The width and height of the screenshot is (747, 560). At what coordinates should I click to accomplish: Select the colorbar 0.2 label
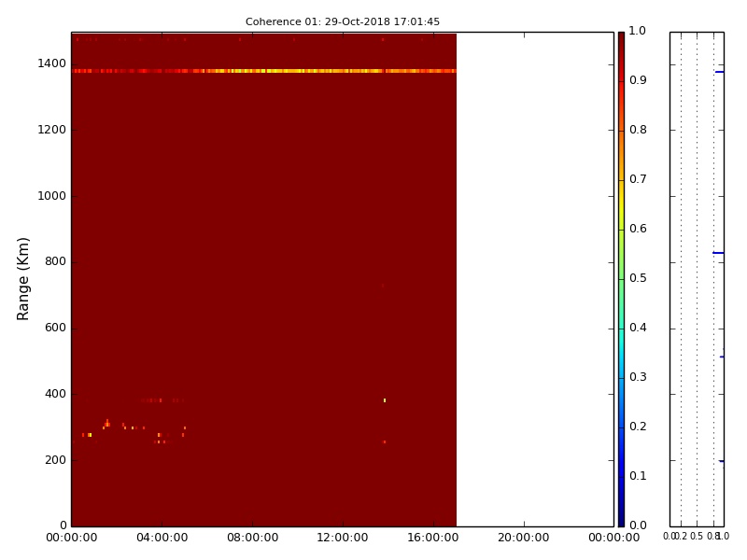pos(638,427)
